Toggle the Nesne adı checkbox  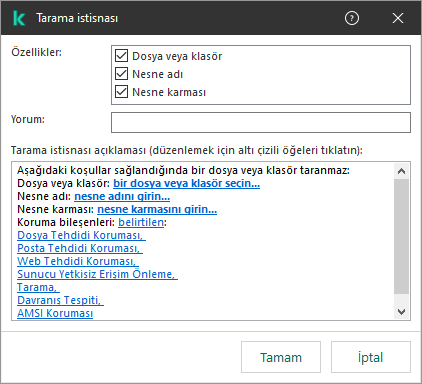121,74
